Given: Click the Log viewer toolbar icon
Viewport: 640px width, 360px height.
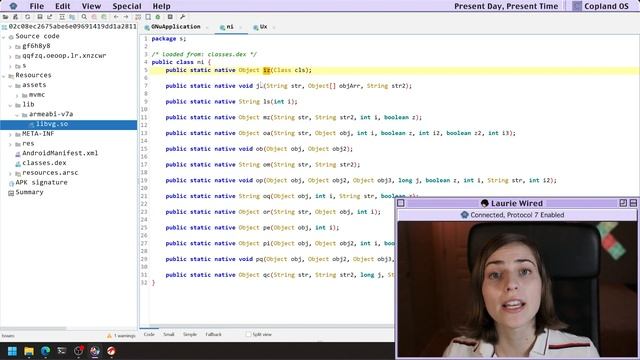Looking at the screenshot, I should tap(170, 17).
